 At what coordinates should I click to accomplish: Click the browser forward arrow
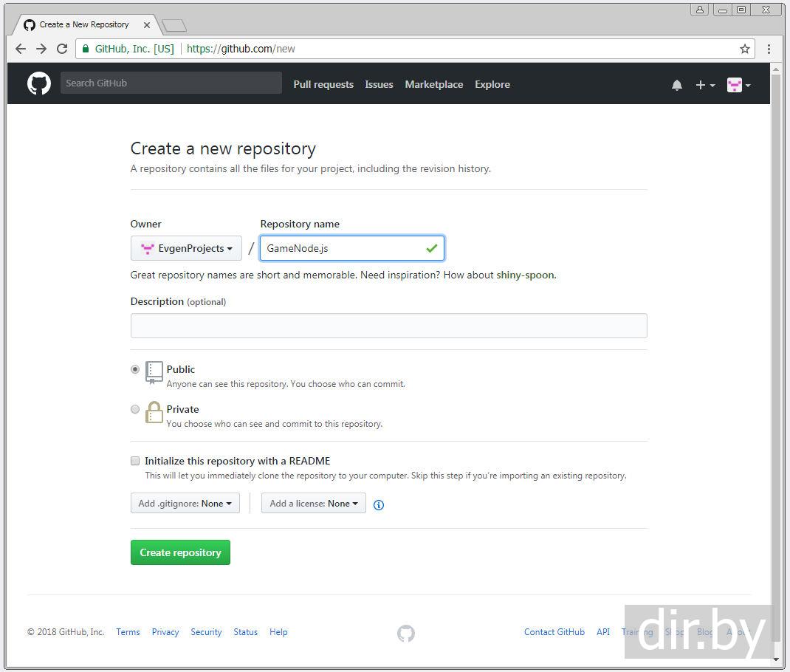(41, 49)
